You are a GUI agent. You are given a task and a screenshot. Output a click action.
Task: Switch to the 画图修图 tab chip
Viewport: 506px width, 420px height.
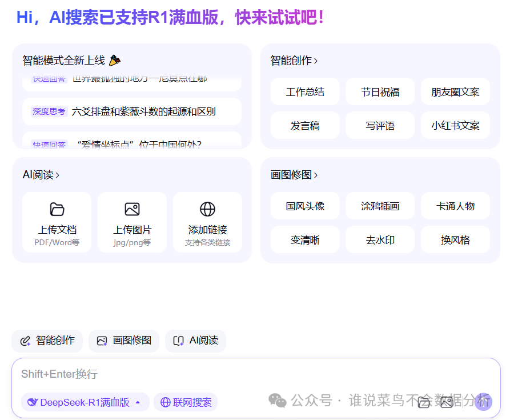tap(124, 341)
